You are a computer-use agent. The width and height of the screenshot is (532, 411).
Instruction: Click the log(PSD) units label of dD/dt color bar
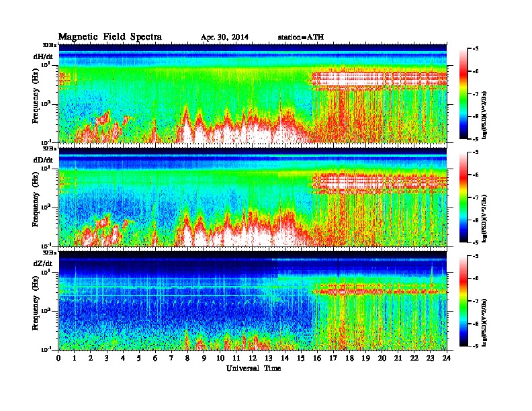485,218
